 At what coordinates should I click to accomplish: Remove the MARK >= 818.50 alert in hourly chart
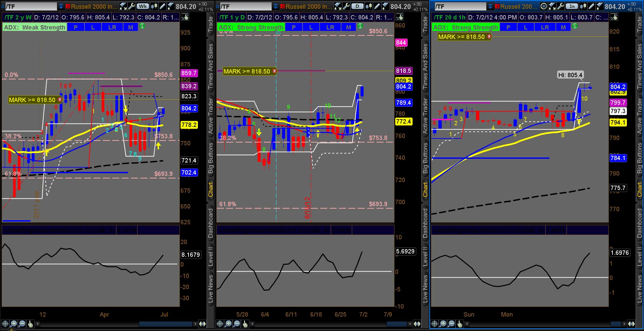point(489,37)
